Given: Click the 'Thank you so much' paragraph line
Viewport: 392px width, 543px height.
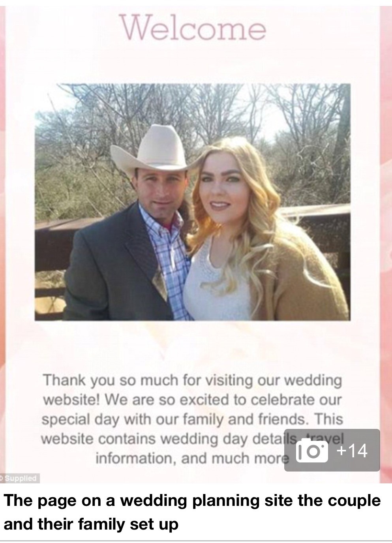Looking at the screenshot, I should [193, 381].
